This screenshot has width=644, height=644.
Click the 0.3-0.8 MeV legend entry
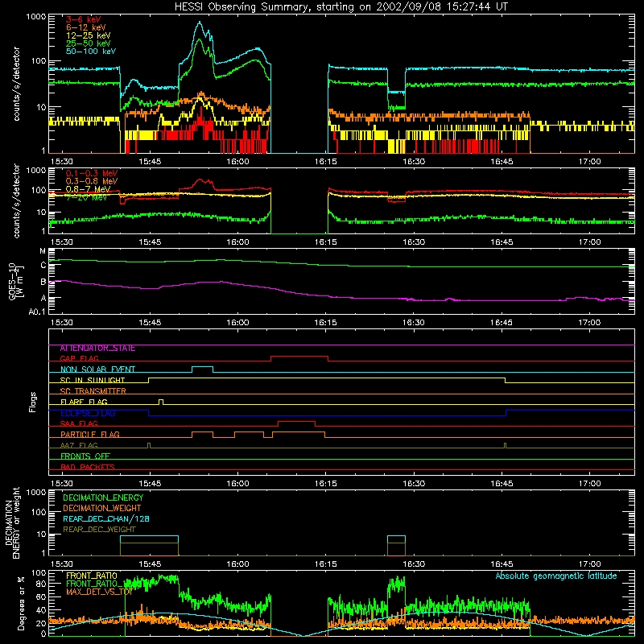pos(92,181)
